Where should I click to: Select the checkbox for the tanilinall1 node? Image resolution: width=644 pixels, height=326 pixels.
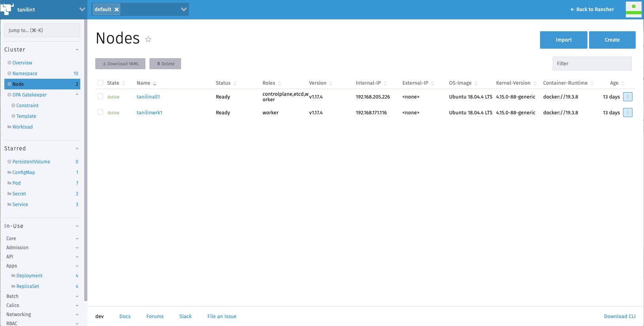(x=100, y=96)
